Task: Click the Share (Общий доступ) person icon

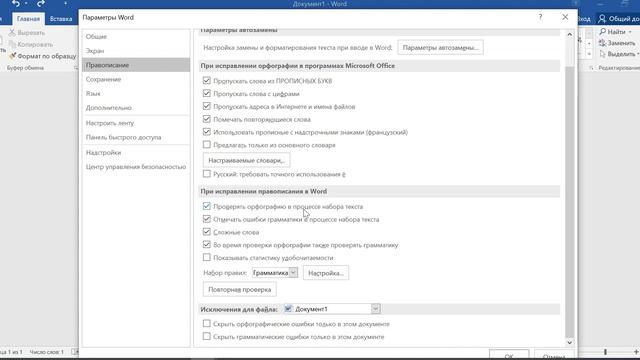Action: [602, 19]
